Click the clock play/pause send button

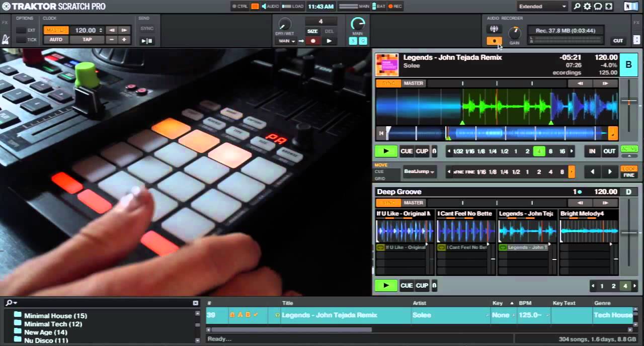(147, 41)
